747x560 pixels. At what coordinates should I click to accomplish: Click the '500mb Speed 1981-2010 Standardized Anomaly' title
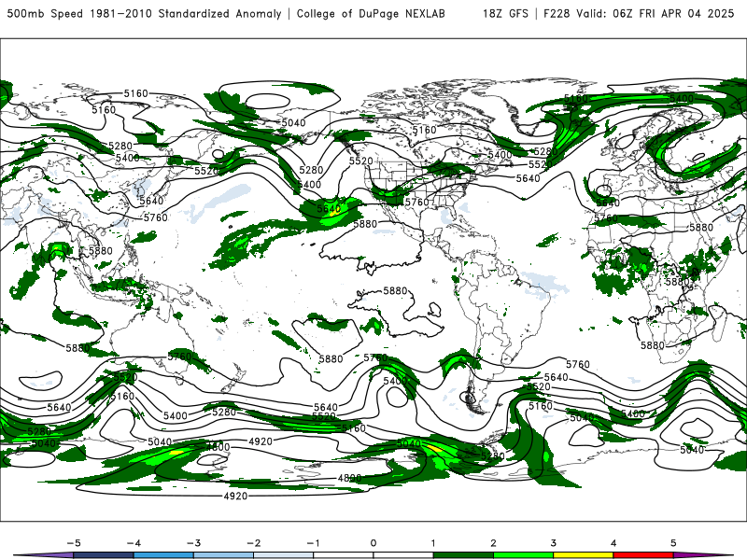[145, 14]
